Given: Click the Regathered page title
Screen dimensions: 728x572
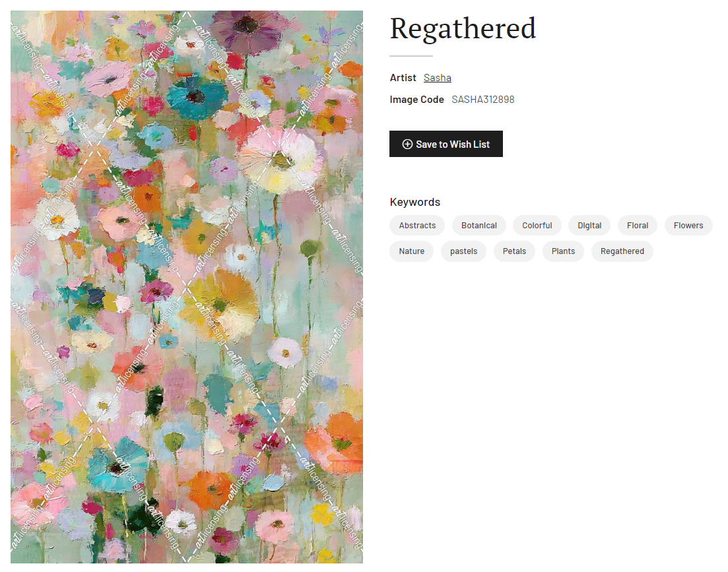Looking at the screenshot, I should click(463, 28).
